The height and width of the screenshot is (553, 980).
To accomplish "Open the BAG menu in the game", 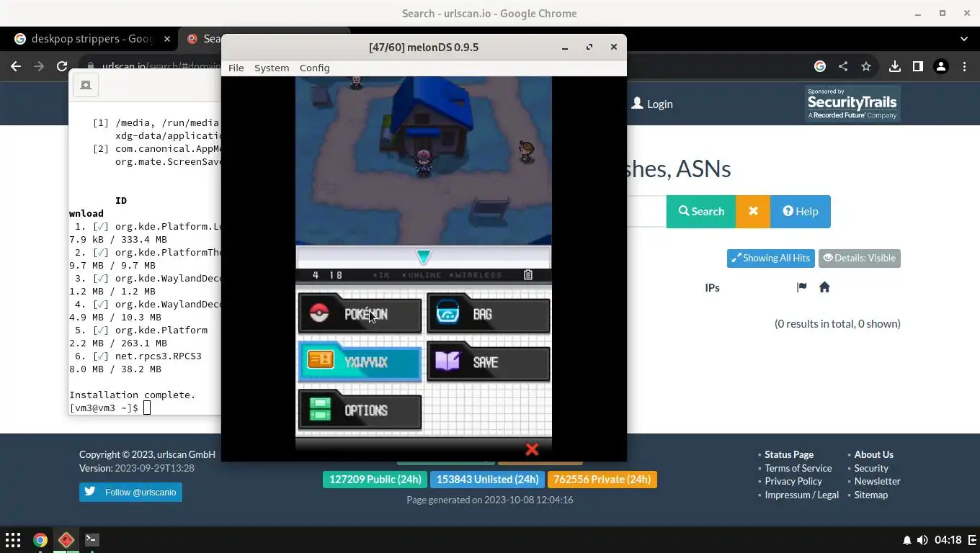I will (488, 314).
